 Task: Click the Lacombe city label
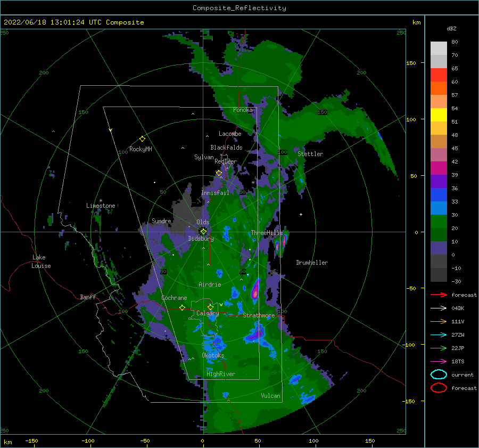[x=230, y=134]
